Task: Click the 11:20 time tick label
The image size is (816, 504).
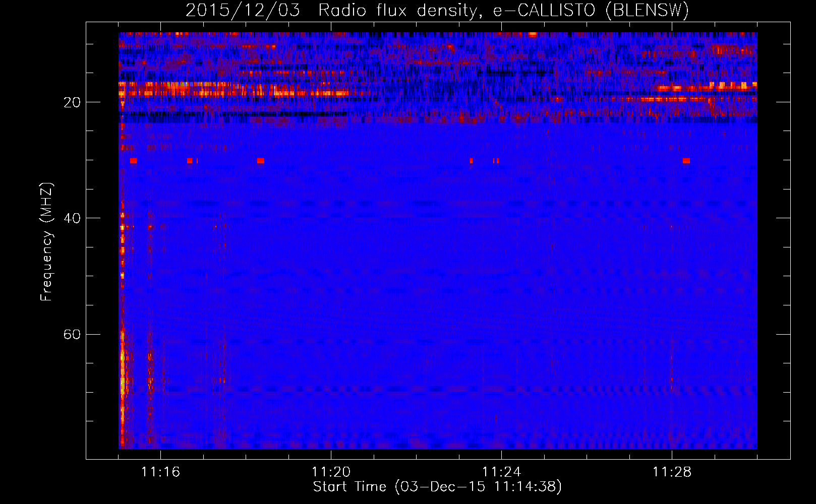Action: (331, 472)
